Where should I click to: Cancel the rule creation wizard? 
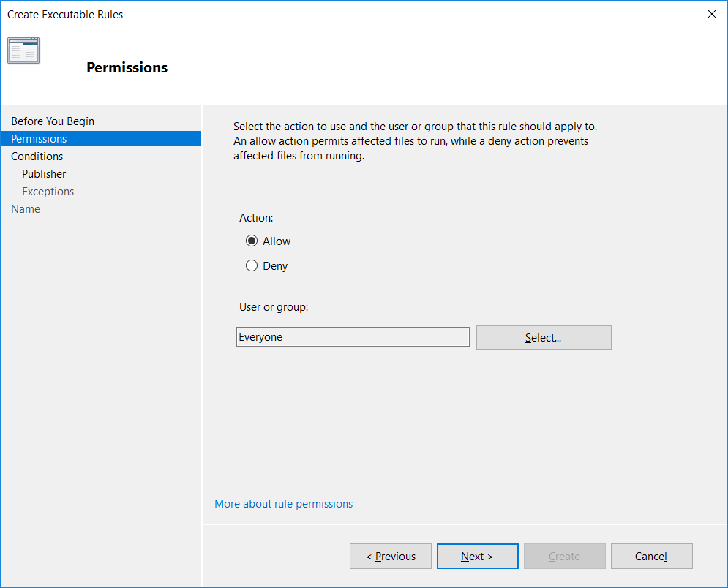point(651,556)
